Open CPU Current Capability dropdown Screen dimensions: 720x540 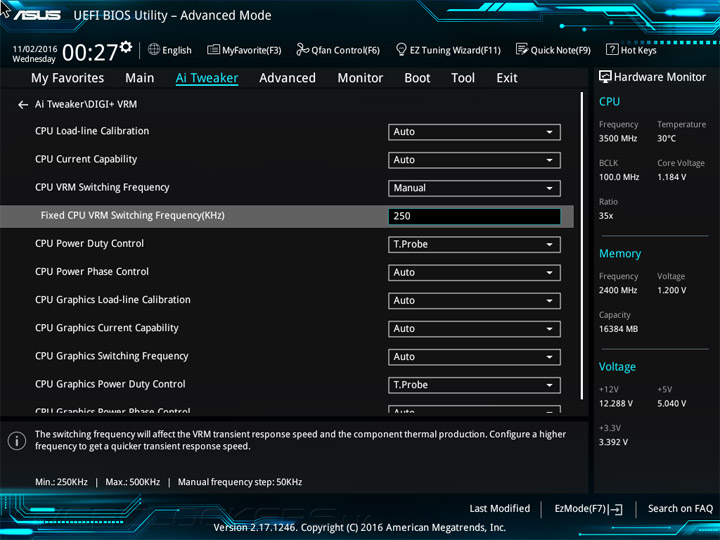coord(474,160)
